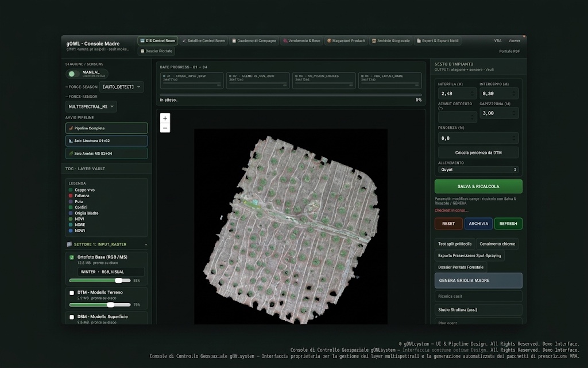Click the red 'Checkest in corso...' status text
The height and width of the screenshot is (368, 588).
pos(451,210)
